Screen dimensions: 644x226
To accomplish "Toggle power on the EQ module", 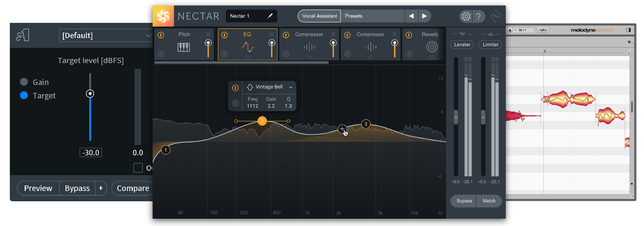I will click(225, 35).
